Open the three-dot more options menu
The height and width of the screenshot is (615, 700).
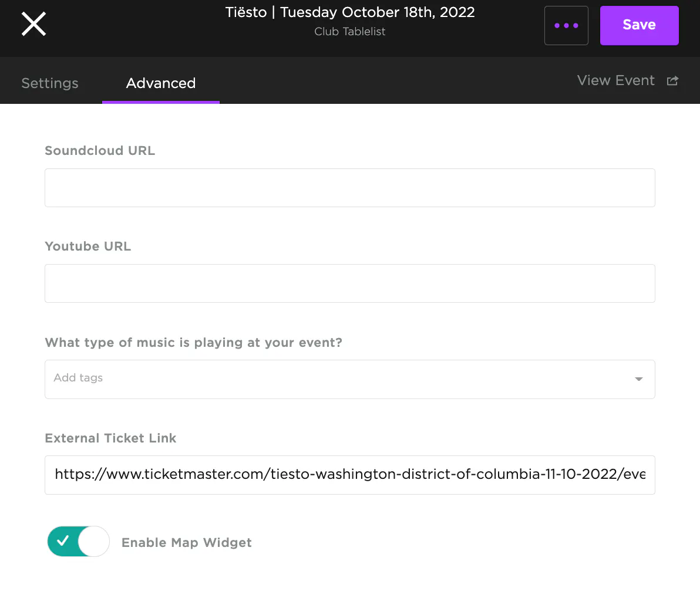coord(566,25)
